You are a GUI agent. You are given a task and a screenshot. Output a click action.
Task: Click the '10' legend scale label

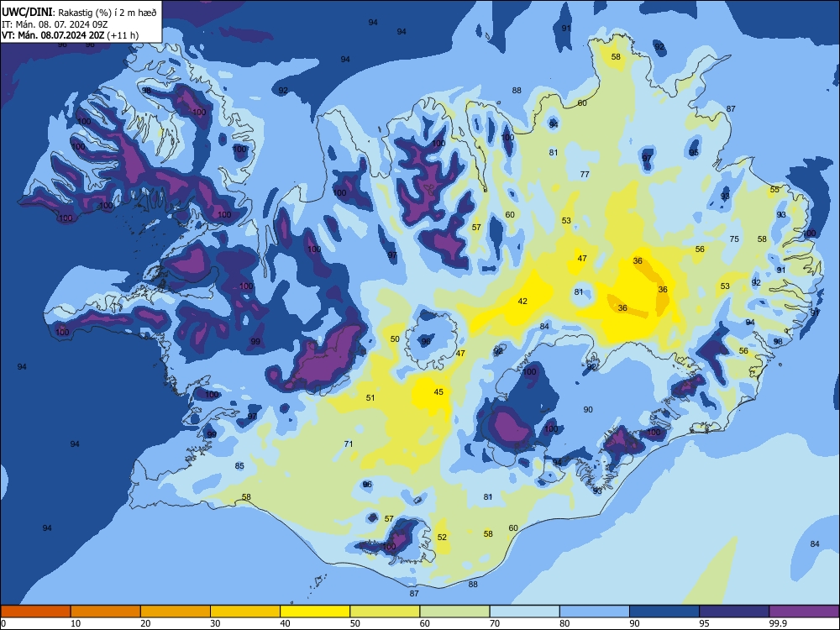click(x=76, y=623)
